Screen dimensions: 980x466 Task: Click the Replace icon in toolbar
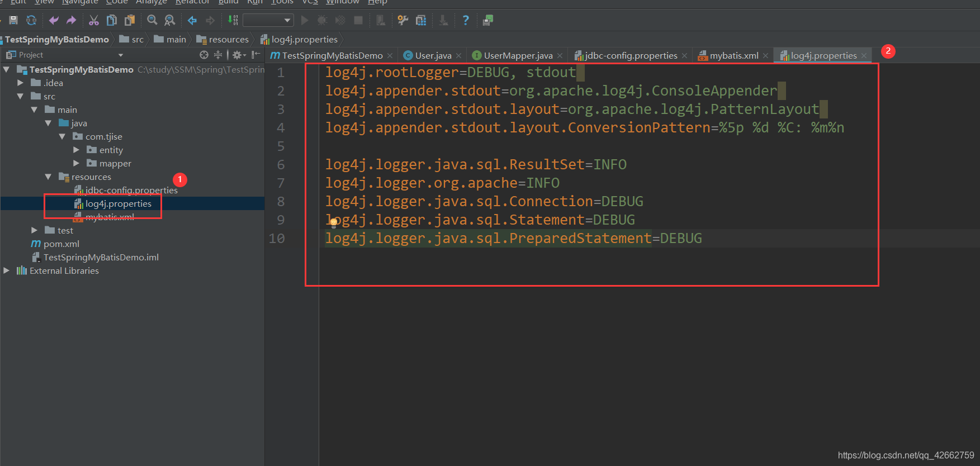pos(170,21)
